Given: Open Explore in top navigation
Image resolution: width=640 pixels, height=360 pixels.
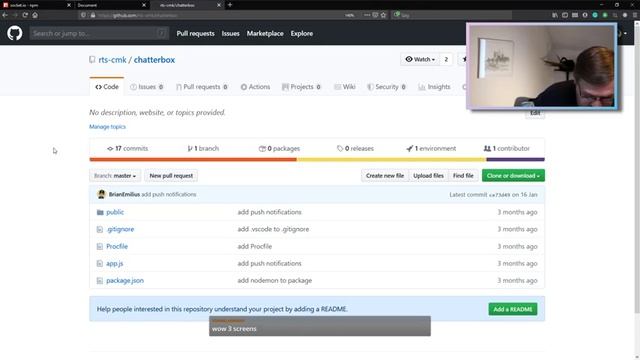Looking at the screenshot, I should point(302,33).
